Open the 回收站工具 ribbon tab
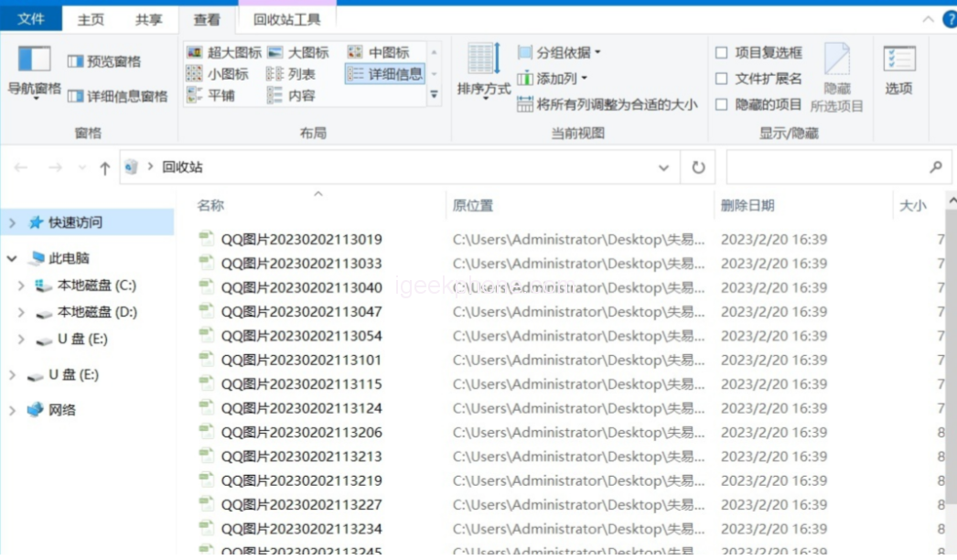The image size is (957, 560). click(286, 19)
